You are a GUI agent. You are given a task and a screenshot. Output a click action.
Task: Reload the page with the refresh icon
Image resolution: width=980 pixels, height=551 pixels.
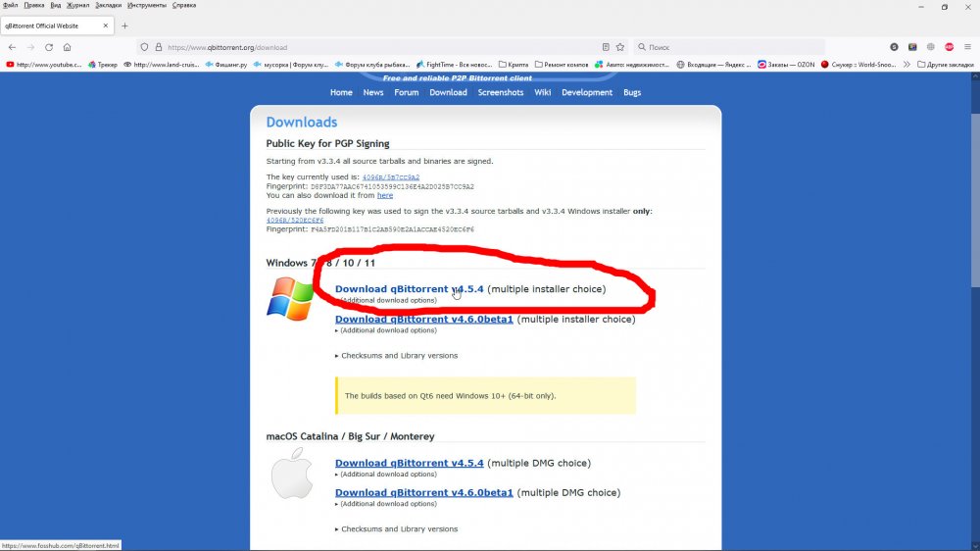click(49, 47)
